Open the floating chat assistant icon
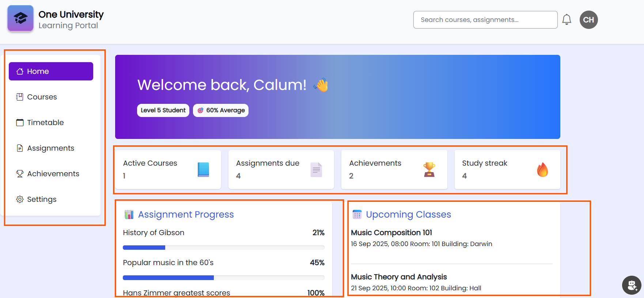Viewport: 644px width, 298px height. (632, 285)
